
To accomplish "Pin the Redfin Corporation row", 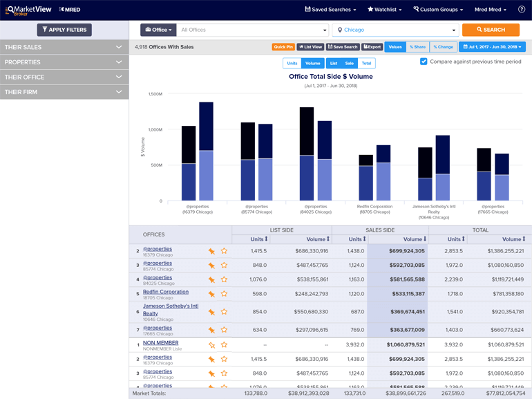I will coord(211,294).
